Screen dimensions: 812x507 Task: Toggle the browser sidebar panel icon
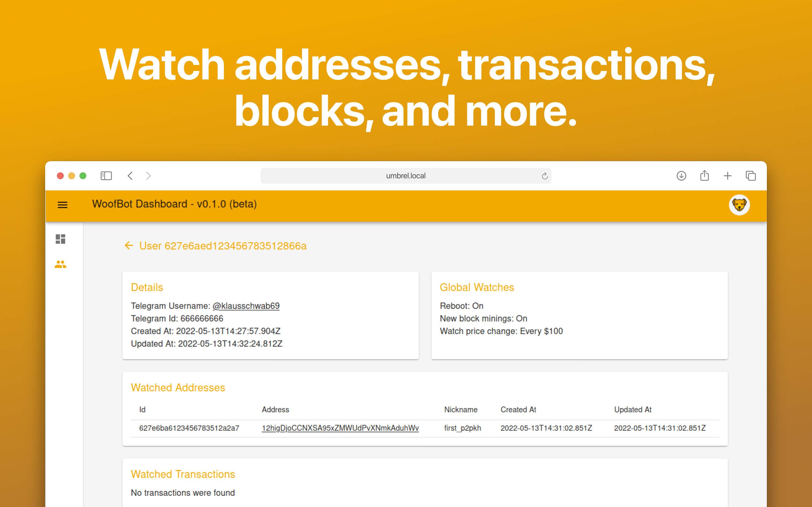coord(106,176)
